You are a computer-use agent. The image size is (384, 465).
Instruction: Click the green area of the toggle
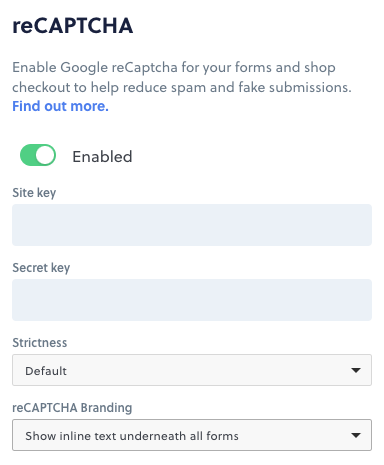point(28,155)
